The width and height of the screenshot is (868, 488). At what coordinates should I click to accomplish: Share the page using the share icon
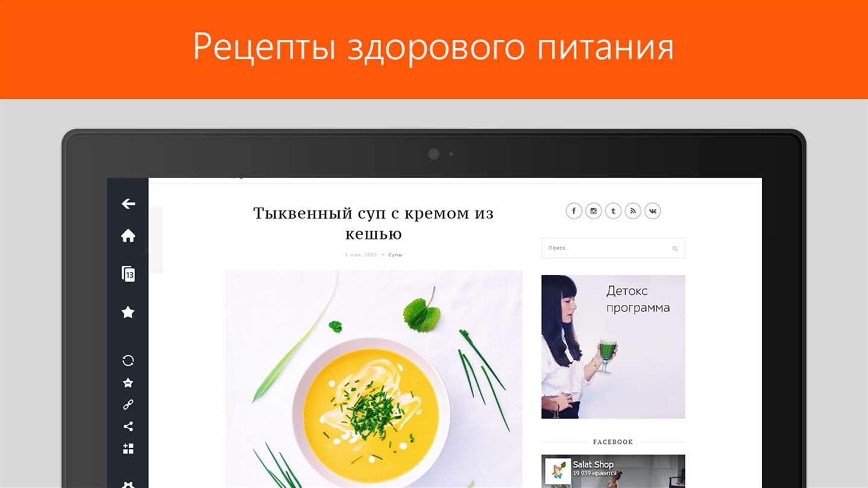[x=128, y=427]
